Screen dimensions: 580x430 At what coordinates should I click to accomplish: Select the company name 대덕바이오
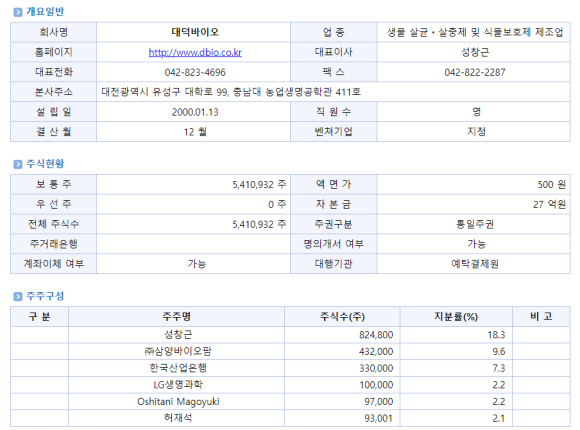pyautogui.click(x=195, y=32)
